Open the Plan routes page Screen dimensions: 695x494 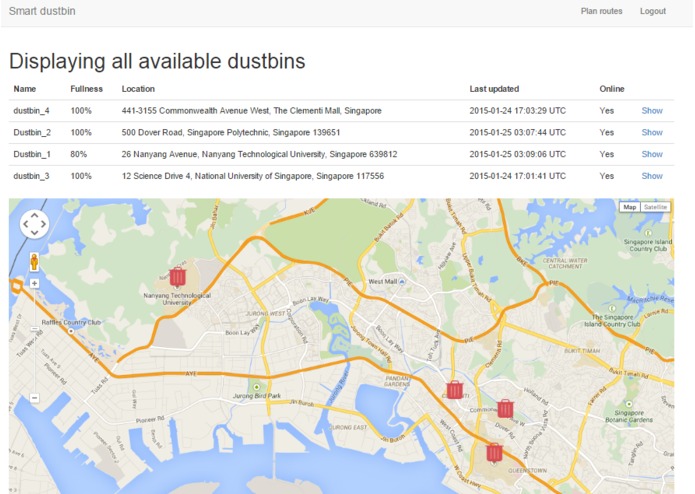pyautogui.click(x=601, y=11)
